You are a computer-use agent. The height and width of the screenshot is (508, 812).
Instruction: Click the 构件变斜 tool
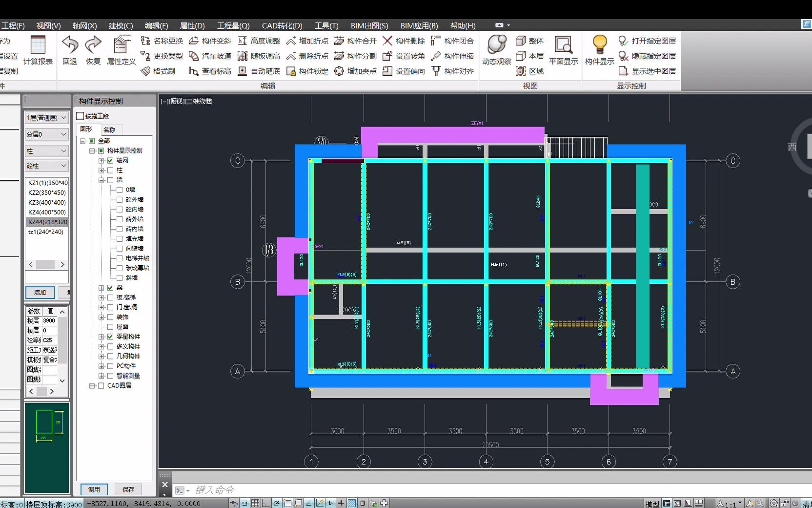pyautogui.click(x=210, y=41)
